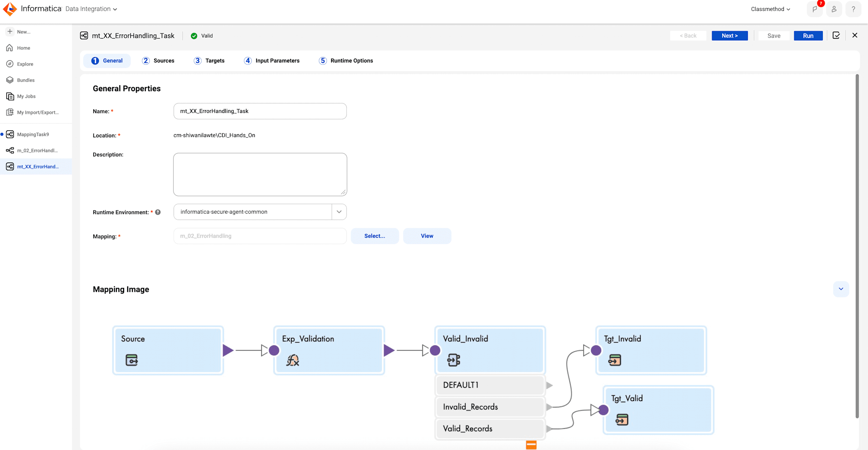Screen dimensions: 868x450
Task: View the selected mapping
Action: tap(427, 236)
